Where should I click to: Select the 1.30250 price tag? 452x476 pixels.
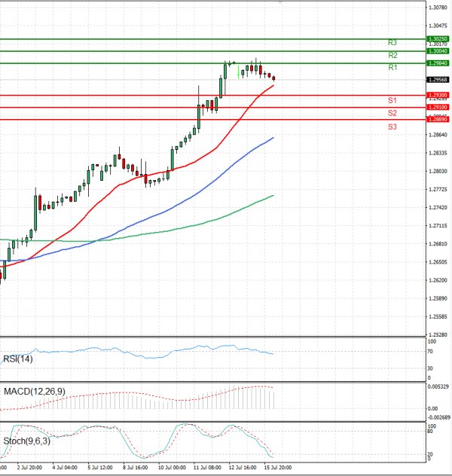[438, 39]
